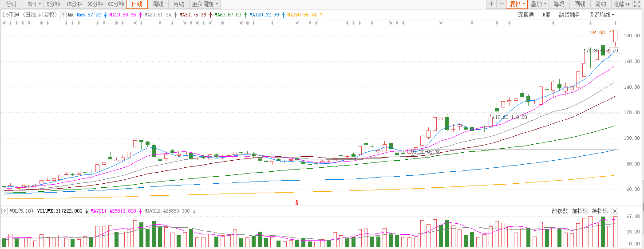Toggle the 简约 simple mode

(x=601, y=4)
